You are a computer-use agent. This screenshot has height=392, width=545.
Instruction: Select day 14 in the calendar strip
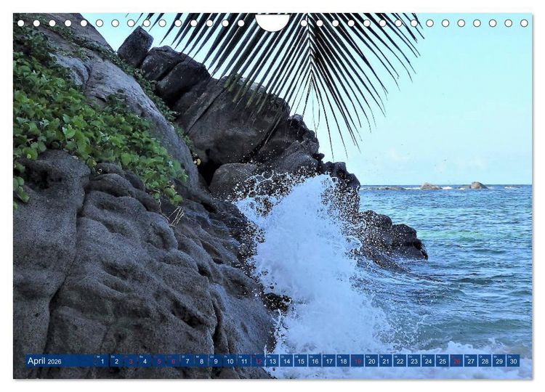point(287,361)
